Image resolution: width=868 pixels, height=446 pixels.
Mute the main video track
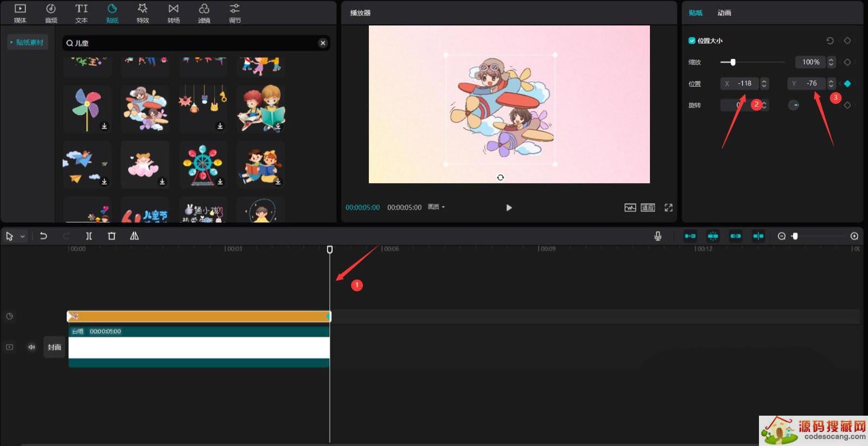point(31,347)
